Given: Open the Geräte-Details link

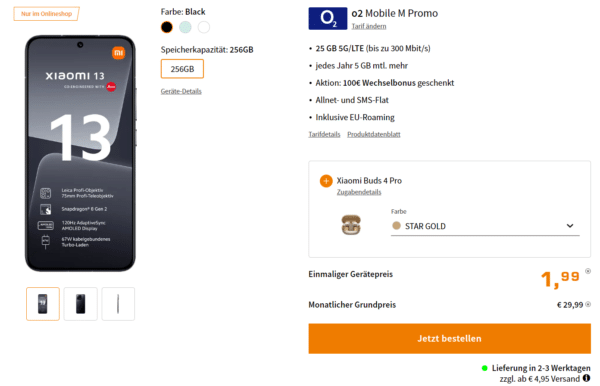Looking at the screenshot, I should pos(181,91).
